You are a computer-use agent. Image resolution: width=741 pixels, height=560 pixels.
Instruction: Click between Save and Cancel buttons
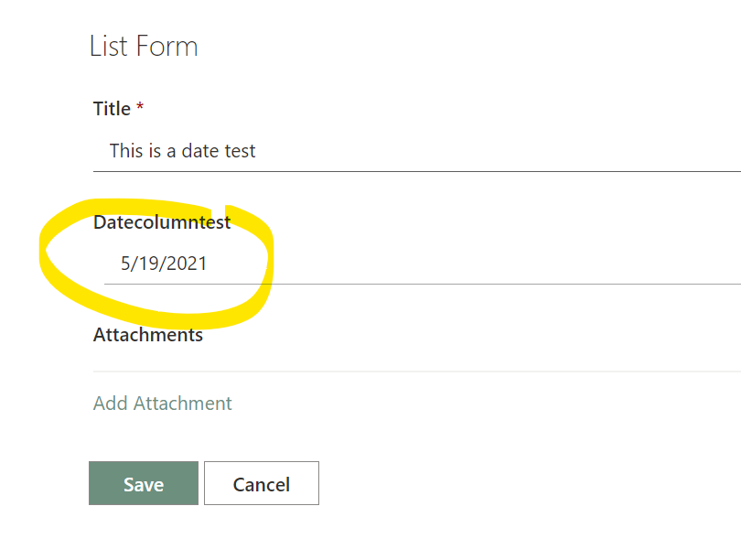202,483
